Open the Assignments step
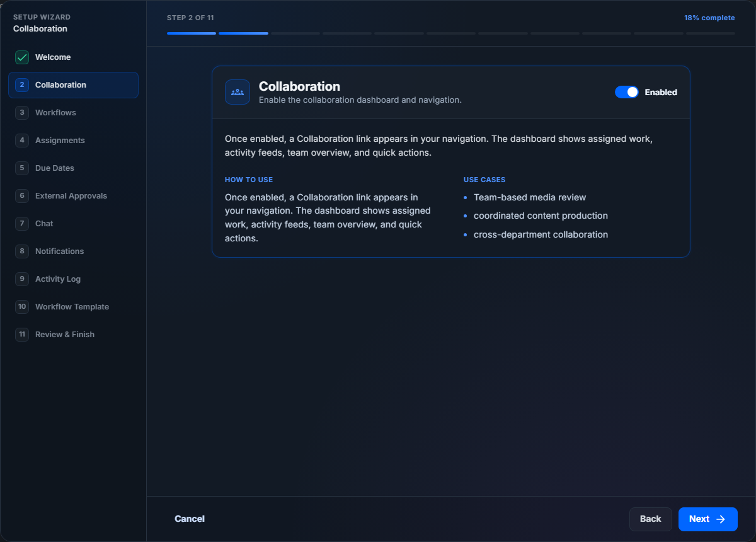 point(73,141)
